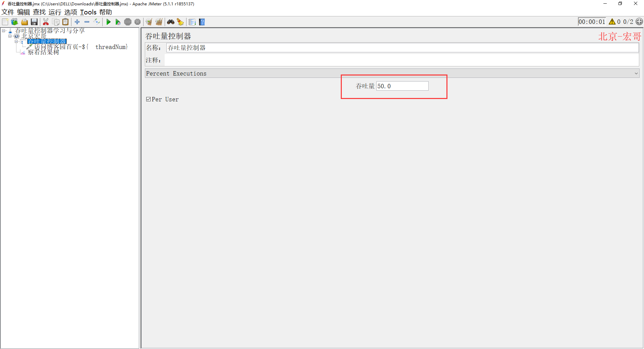Minimize the JMeter window

tap(605, 4)
